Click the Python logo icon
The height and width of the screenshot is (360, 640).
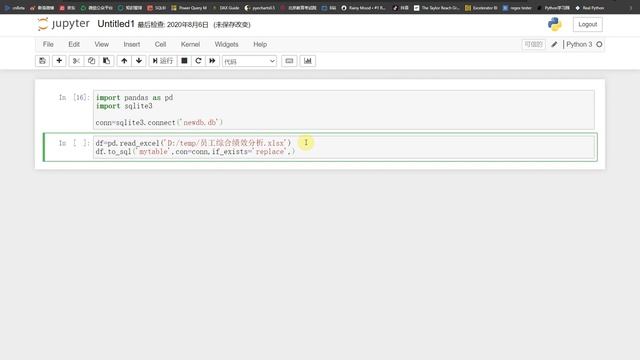point(554,24)
